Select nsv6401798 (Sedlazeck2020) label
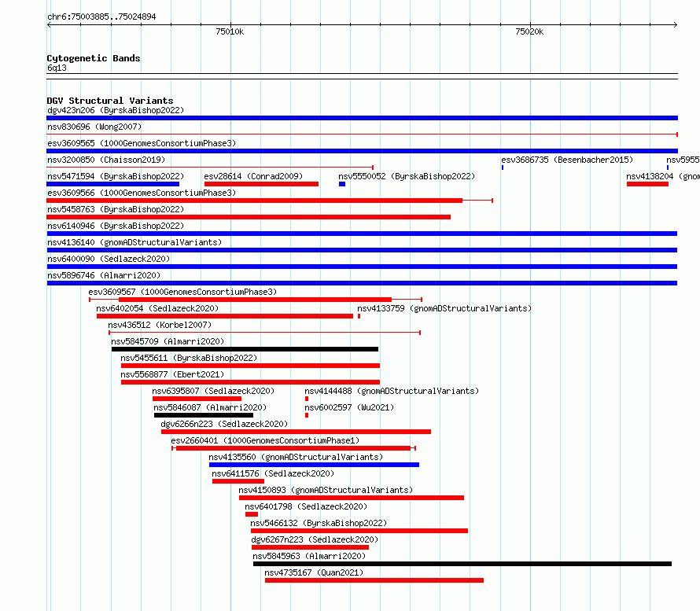700x611 pixels. 306,506
